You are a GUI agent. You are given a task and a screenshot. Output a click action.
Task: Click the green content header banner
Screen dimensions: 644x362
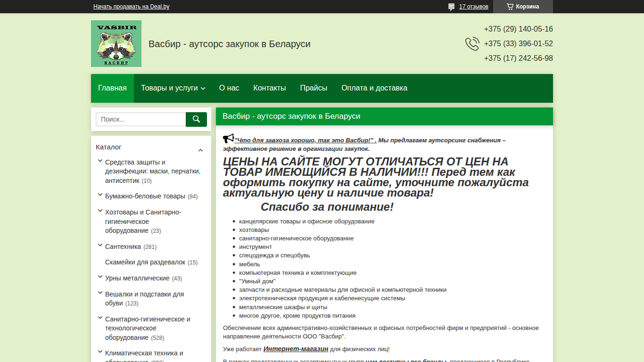pyautogui.click(x=384, y=116)
